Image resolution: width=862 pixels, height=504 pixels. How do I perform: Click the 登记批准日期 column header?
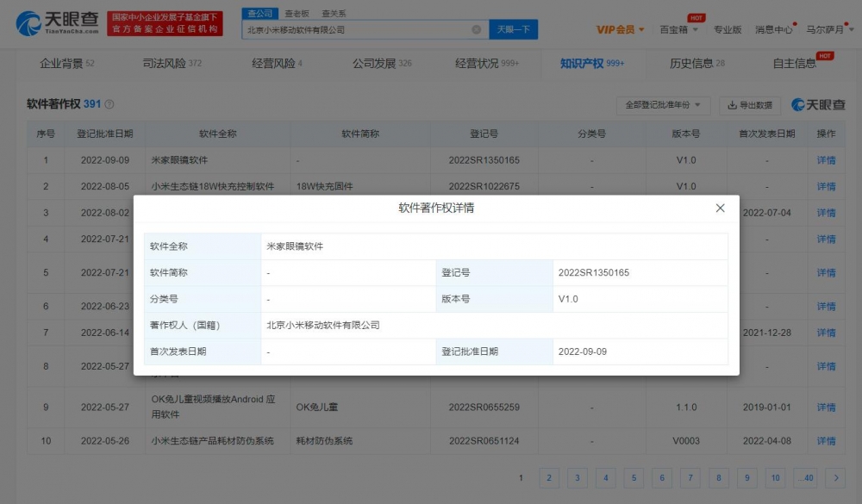pos(104,134)
